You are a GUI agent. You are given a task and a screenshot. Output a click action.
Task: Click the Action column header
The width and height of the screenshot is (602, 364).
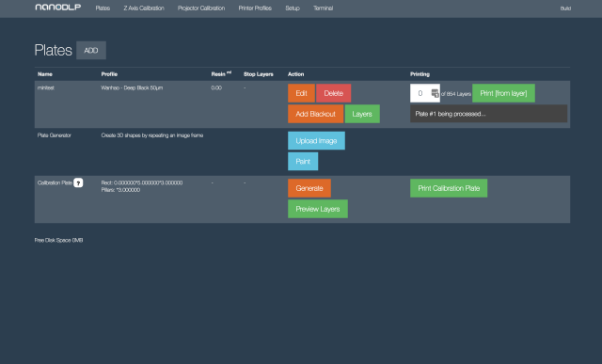(295, 74)
